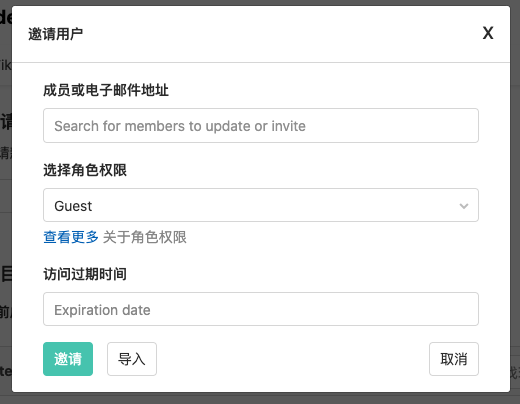The width and height of the screenshot is (520, 404).
Task: Select the Guest text in role selector
Action: [x=73, y=206]
